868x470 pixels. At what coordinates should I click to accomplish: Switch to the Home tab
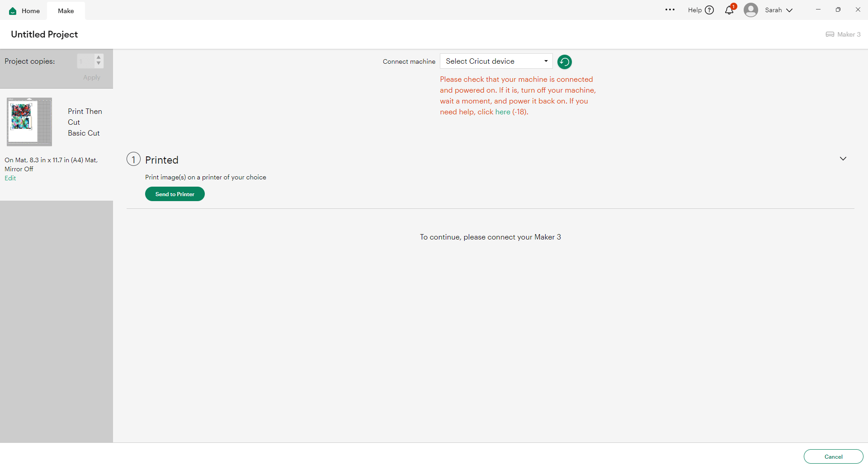pyautogui.click(x=24, y=11)
